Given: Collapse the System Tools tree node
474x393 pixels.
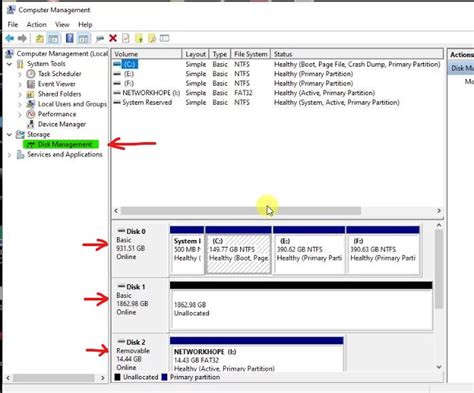Looking at the screenshot, I should [x=9, y=64].
